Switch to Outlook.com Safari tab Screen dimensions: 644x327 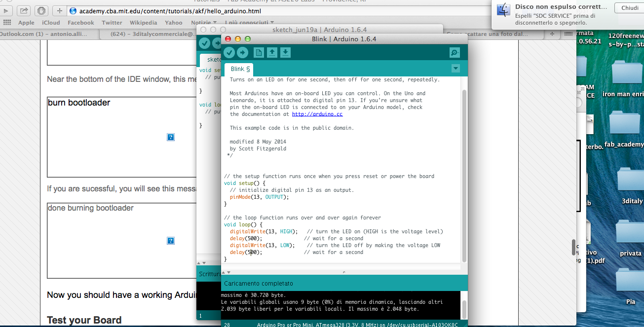[x=49, y=34]
